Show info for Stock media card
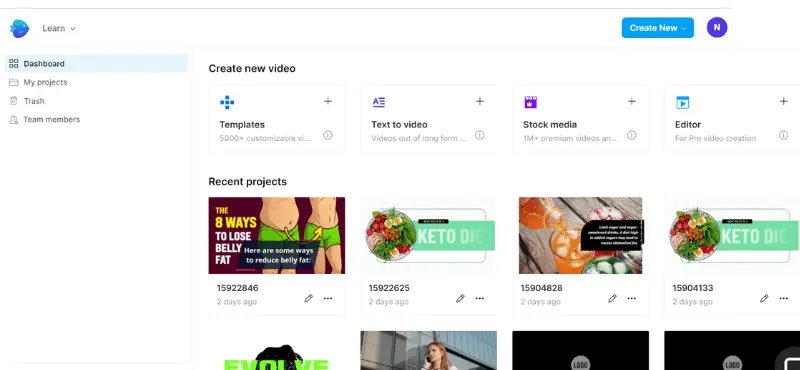 (x=632, y=135)
